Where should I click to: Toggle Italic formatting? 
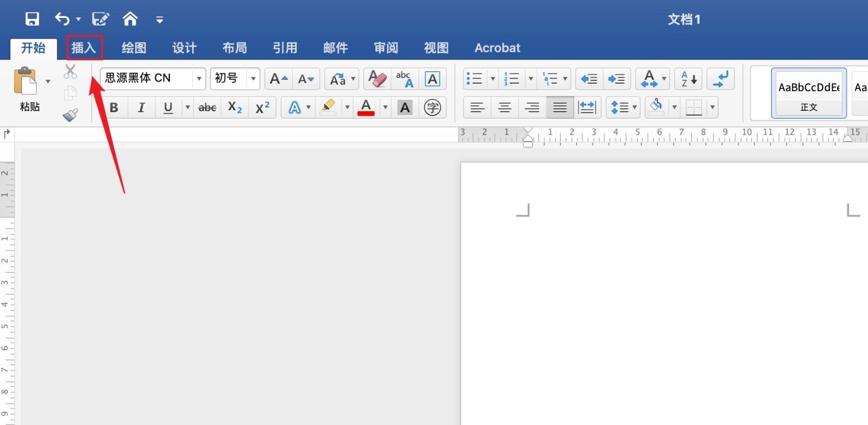coord(141,107)
